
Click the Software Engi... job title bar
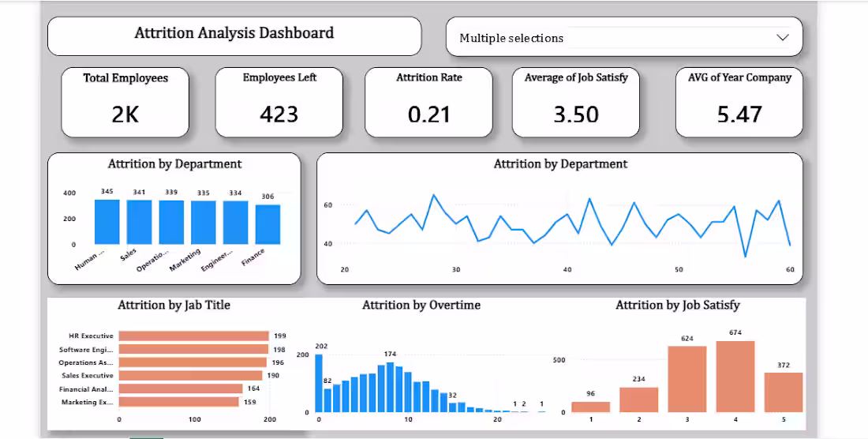click(193, 349)
